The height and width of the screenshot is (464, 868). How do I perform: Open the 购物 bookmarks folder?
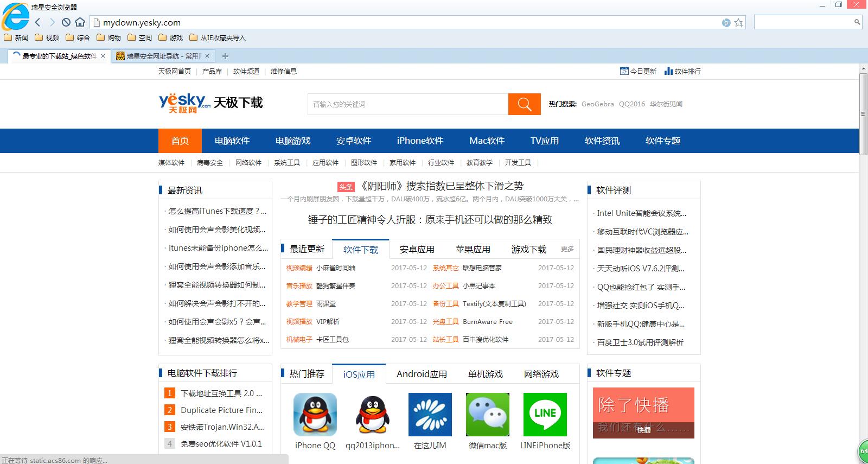[x=108, y=37]
